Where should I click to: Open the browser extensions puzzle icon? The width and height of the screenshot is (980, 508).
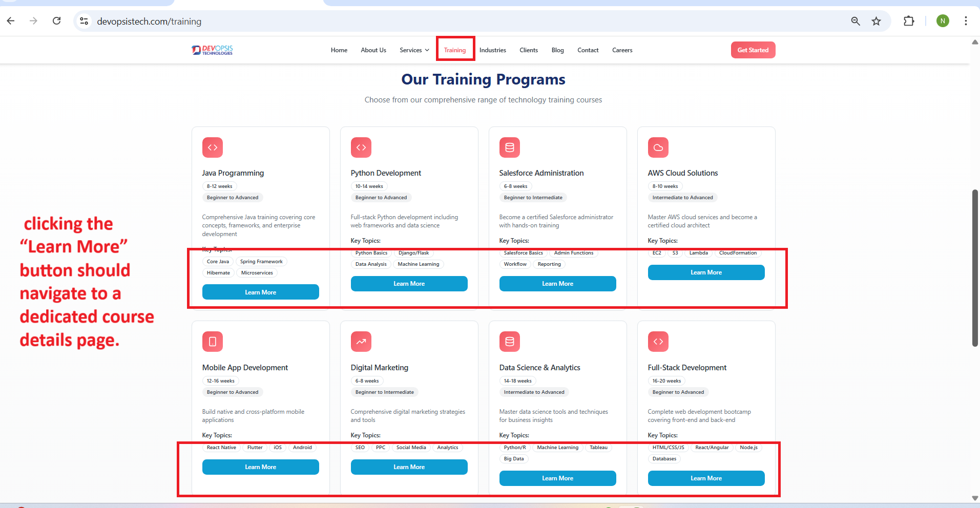point(908,21)
